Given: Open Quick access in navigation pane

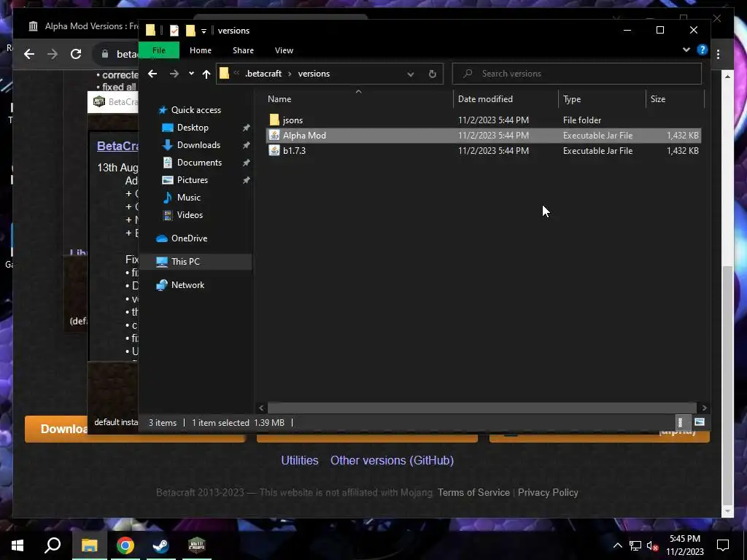Looking at the screenshot, I should (x=196, y=110).
